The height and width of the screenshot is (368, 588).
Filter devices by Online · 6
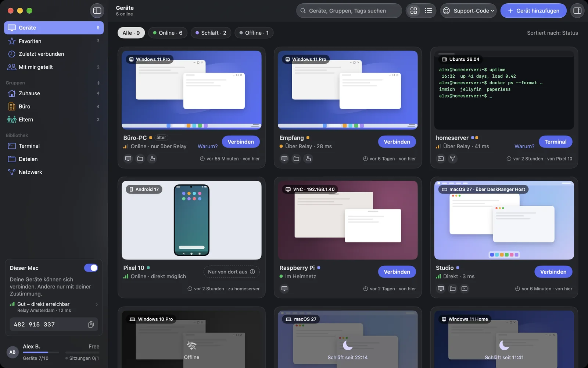pos(168,33)
